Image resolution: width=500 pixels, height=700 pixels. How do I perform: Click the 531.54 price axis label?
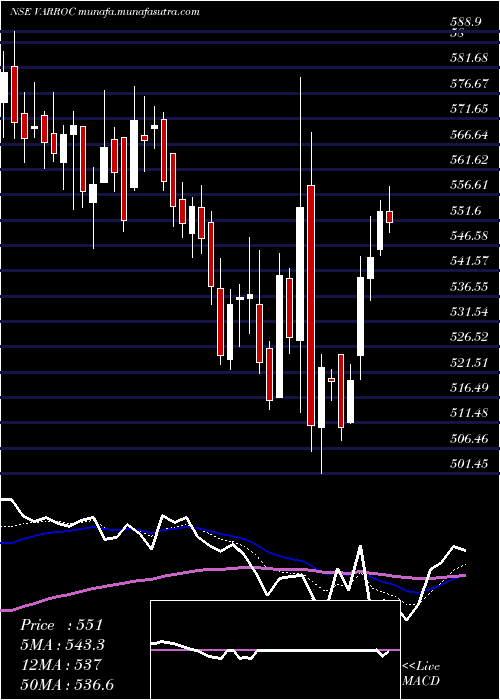click(x=469, y=311)
